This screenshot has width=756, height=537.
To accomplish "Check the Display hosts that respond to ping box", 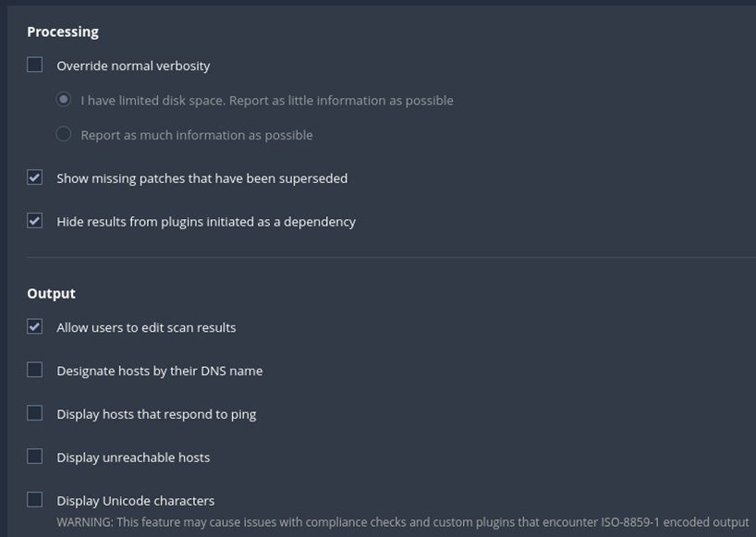I will tap(35, 413).
